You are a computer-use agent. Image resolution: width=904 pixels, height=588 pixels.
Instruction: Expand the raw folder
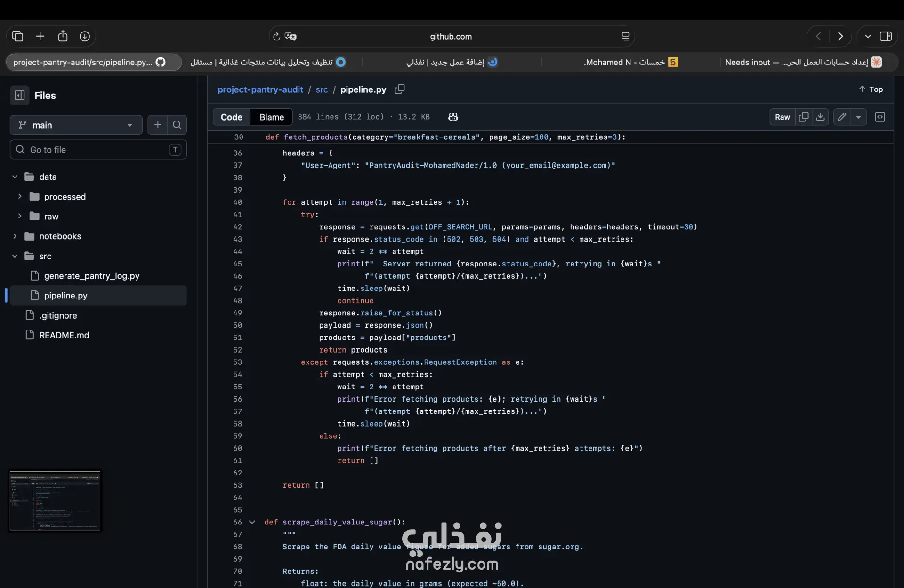click(x=20, y=216)
